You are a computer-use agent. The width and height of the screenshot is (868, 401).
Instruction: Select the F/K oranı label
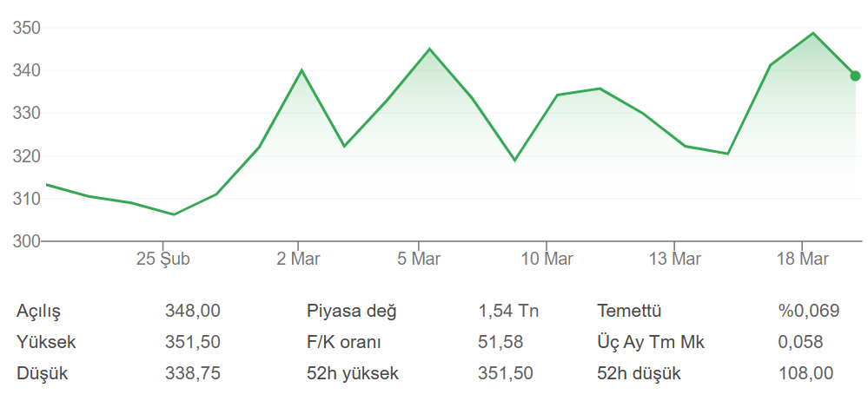(x=344, y=342)
